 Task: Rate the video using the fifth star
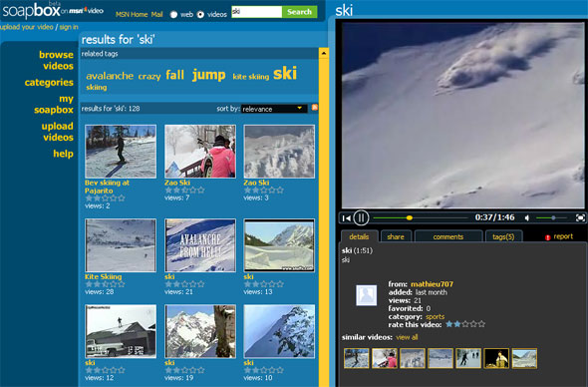482,324
